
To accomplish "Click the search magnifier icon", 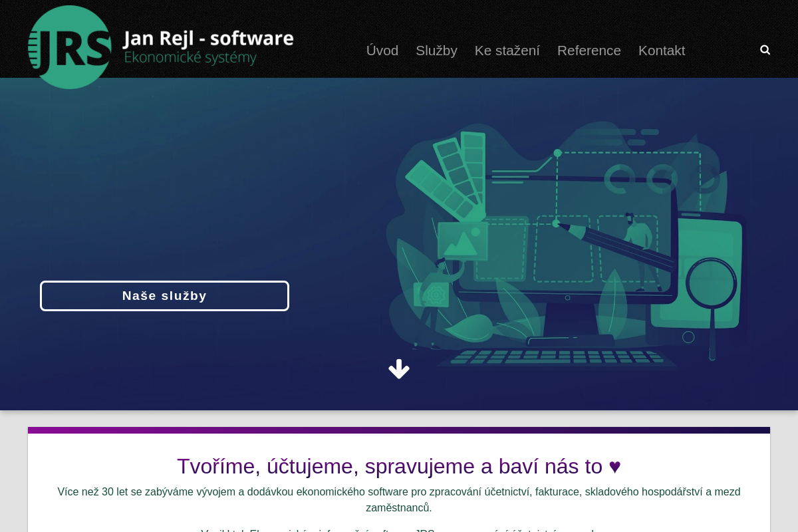I will [x=765, y=50].
